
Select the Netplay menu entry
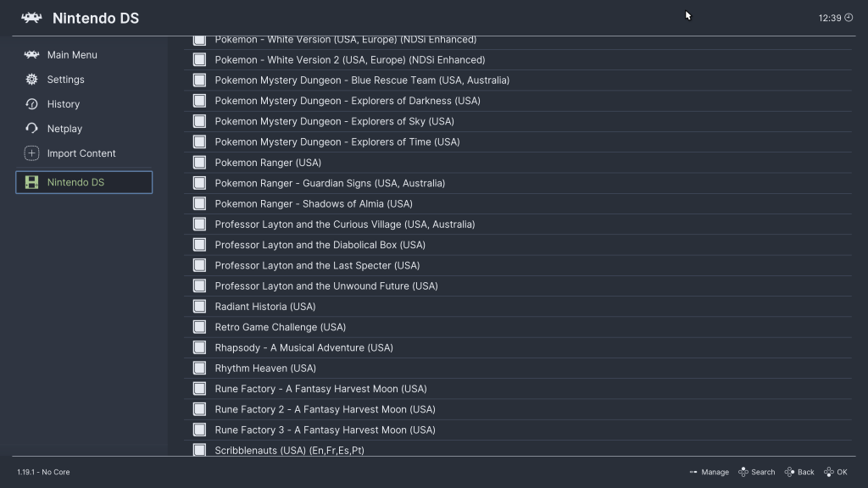pos(64,129)
